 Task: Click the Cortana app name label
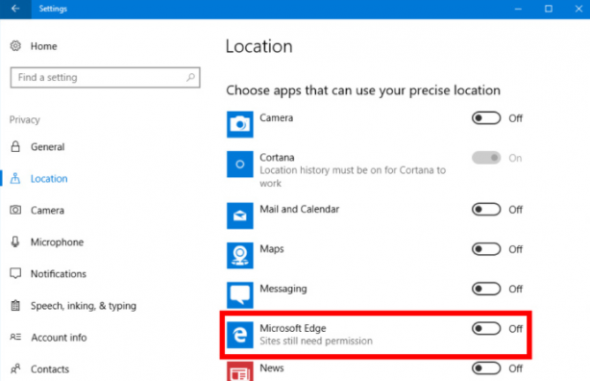click(277, 157)
